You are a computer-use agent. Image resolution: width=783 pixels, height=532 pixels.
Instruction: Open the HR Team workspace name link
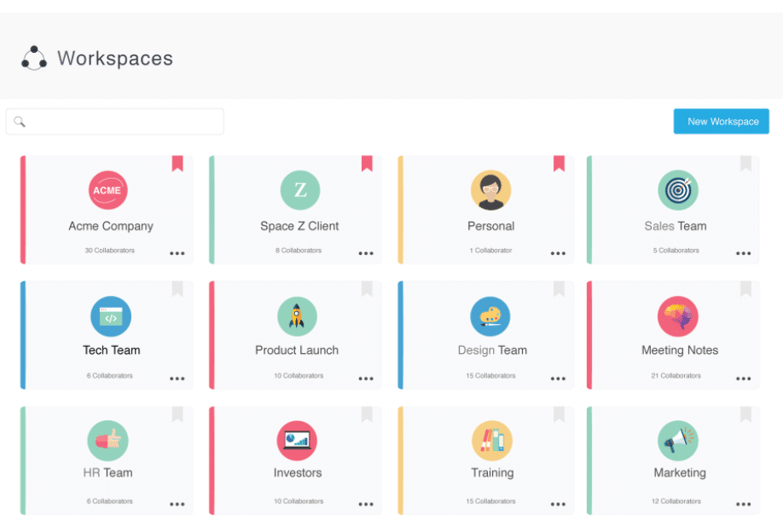pos(107,472)
